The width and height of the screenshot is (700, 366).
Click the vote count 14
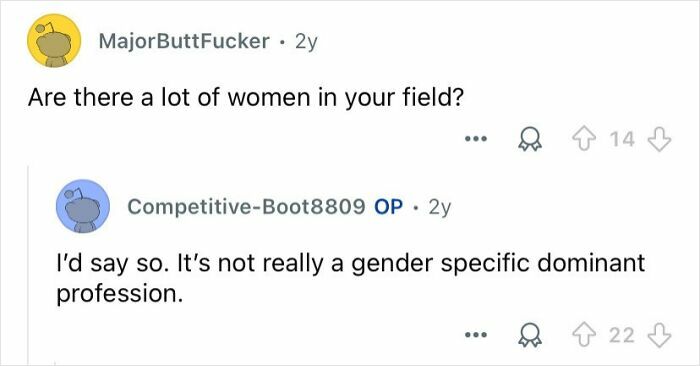click(622, 140)
